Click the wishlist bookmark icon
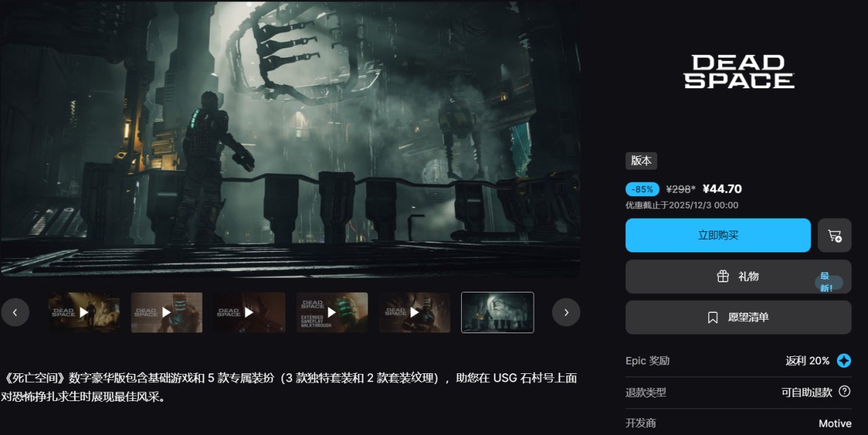This screenshot has height=435, width=868. point(713,318)
